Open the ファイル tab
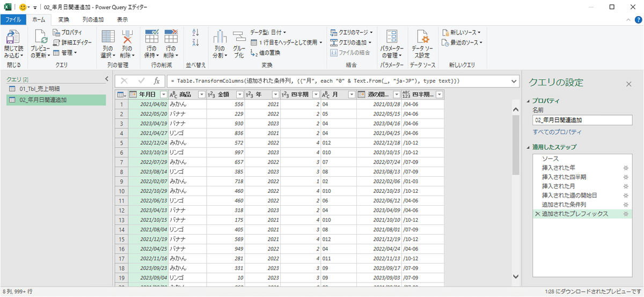This screenshot has width=644, height=297. pyautogui.click(x=13, y=19)
